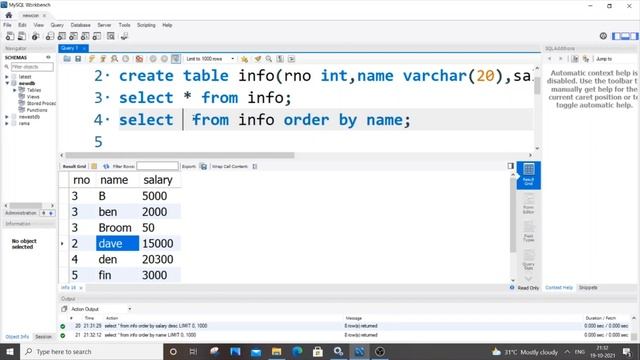Select Views node in schema tree
Image resolution: width=640 pixels, height=360 pixels.
click(33, 97)
